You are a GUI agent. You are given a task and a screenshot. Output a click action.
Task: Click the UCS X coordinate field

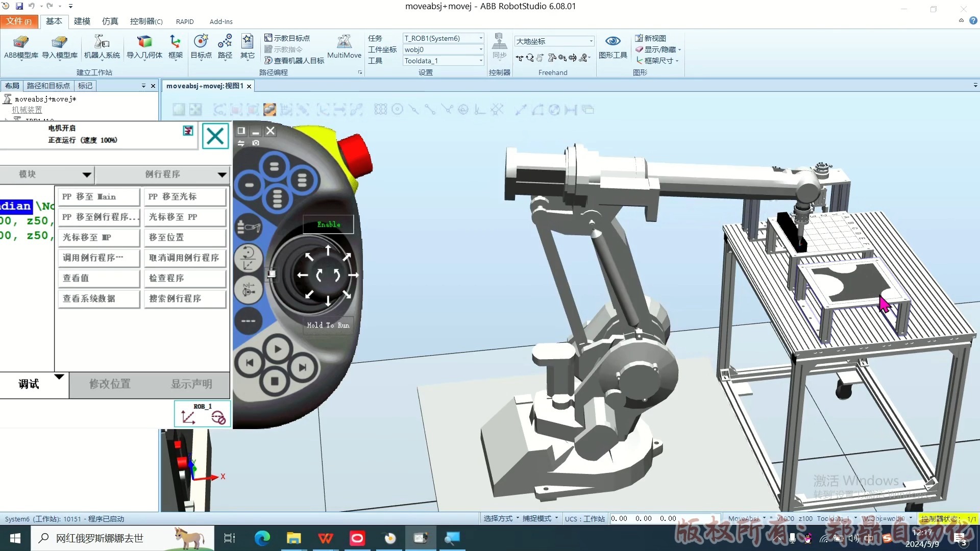click(620, 519)
